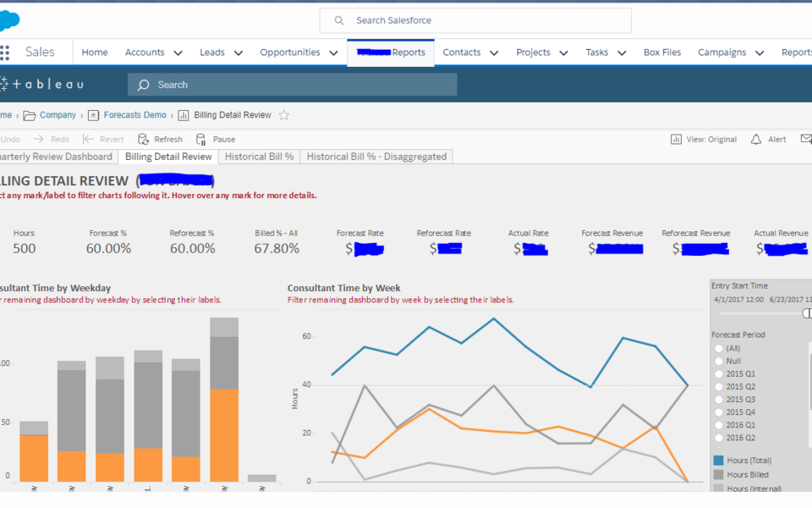
Task: Click the Consultant Time by Week title
Action: pyautogui.click(x=344, y=288)
